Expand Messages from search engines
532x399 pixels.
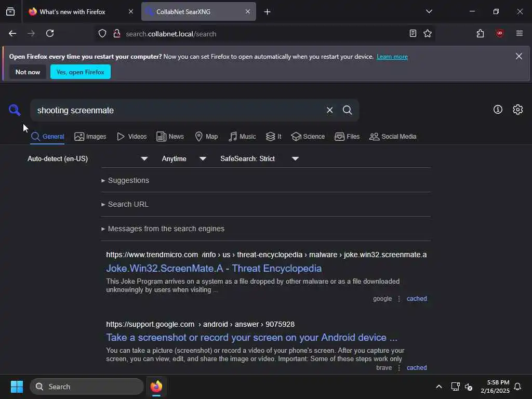[x=163, y=229]
